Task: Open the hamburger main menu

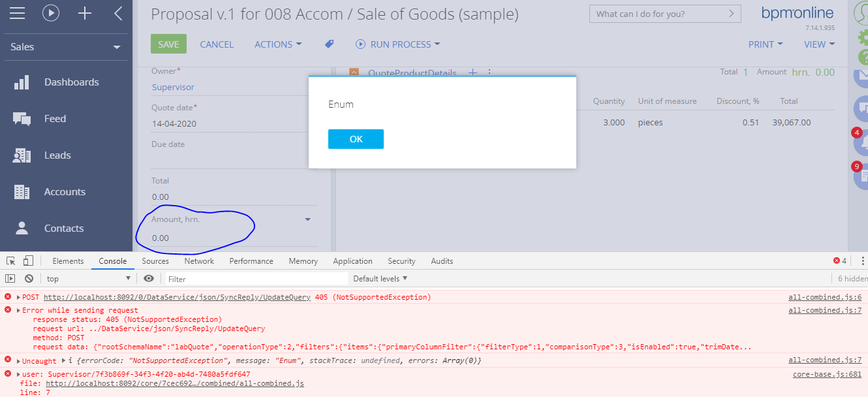Action: (17, 13)
